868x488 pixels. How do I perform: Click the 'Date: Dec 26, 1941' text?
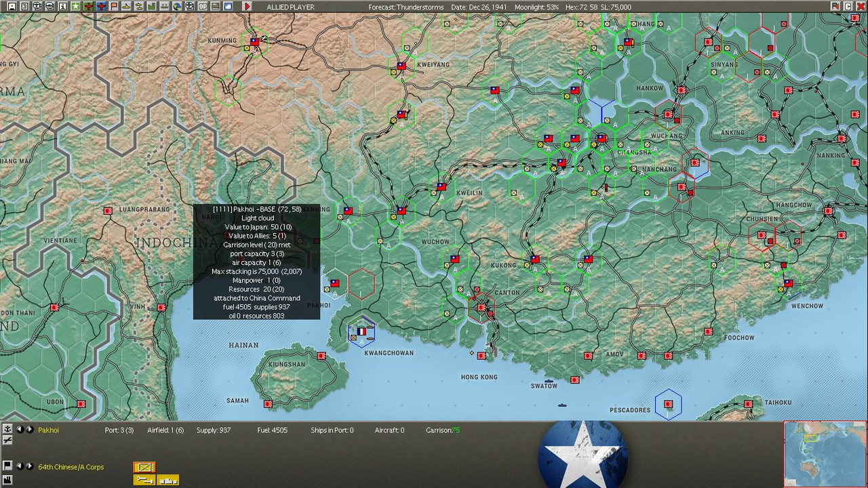point(479,7)
